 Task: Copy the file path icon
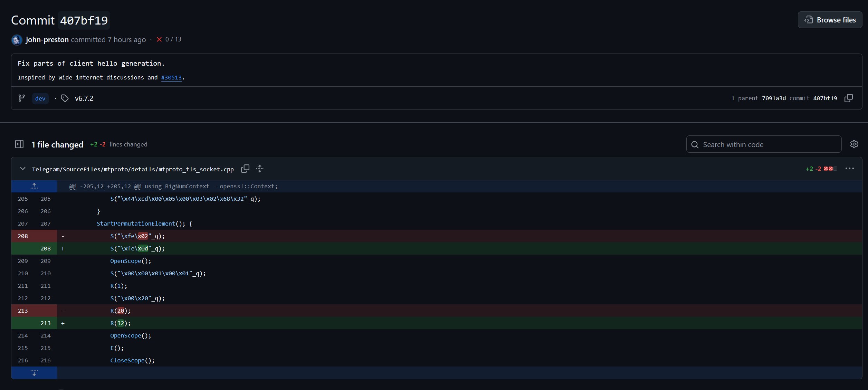245,169
